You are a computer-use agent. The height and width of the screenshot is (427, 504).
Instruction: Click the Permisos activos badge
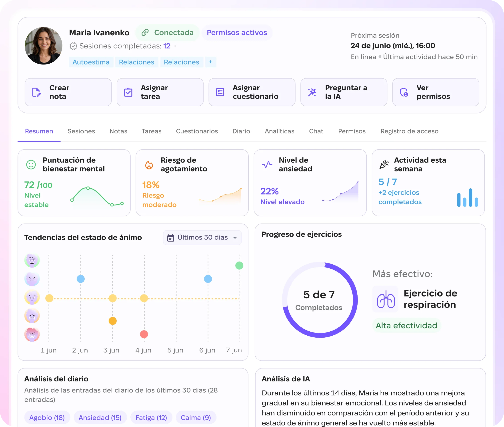coord(237,32)
